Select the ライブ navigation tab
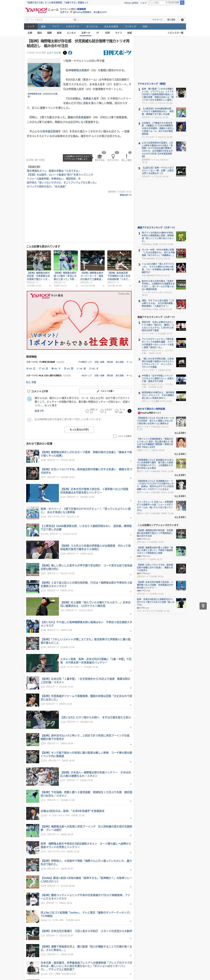The image size is (210, 980). [56, 27]
